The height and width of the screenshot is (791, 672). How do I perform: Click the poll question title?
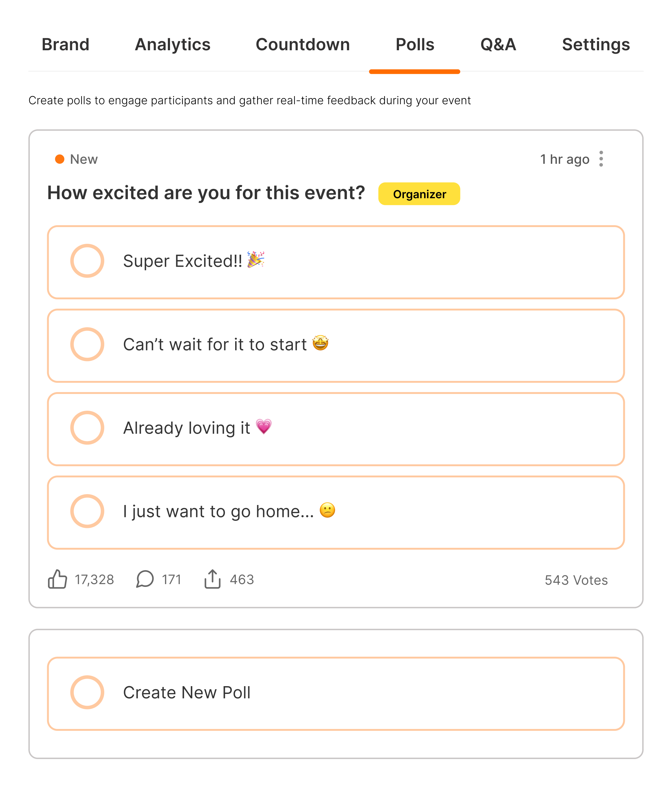coord(206,193)
